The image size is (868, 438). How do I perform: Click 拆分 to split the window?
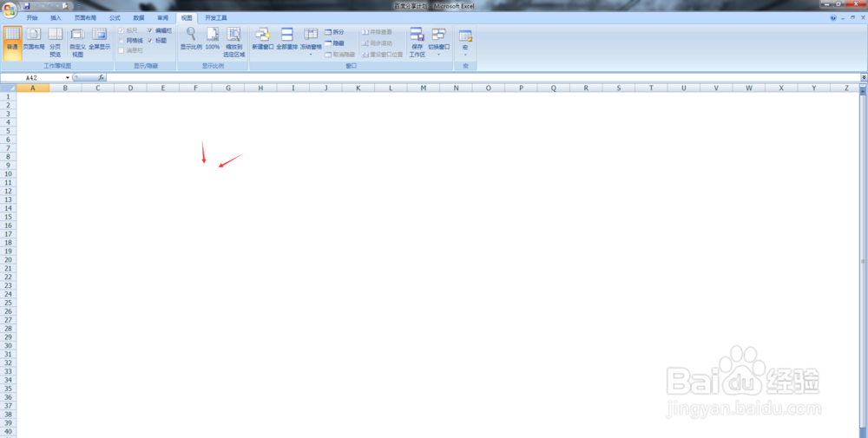[x=334, y=32]
